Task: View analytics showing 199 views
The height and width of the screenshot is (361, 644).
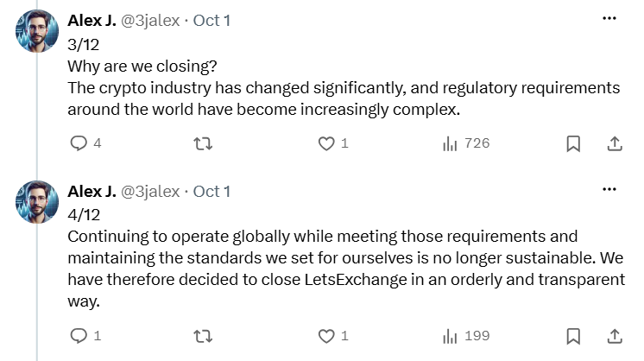Action: [x=466, y=336]
